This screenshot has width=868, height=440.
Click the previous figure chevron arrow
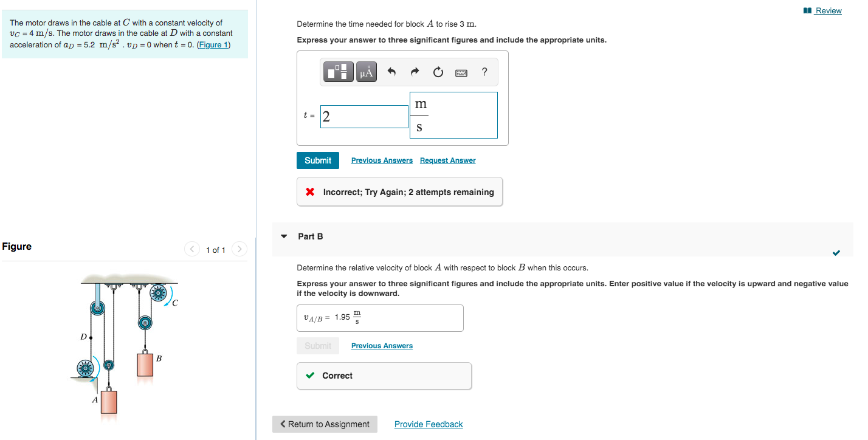(191, 249)
